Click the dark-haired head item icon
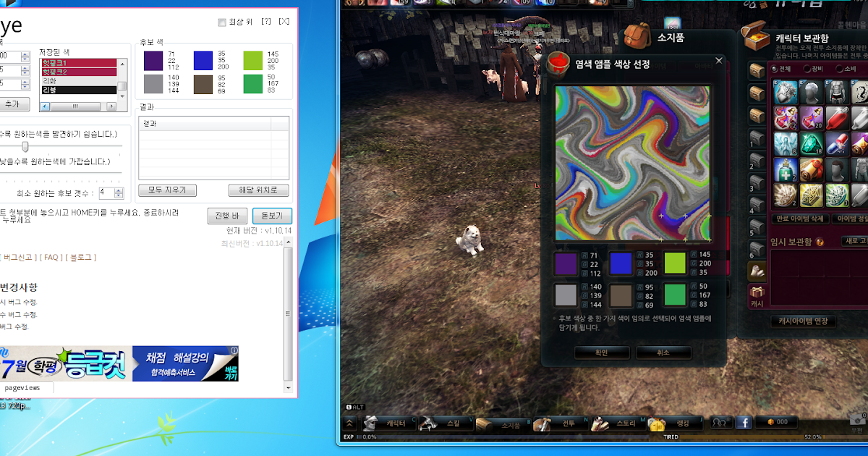Image resolution: width=868 pixels, height=456 pixels. click(x=838, y=169)
